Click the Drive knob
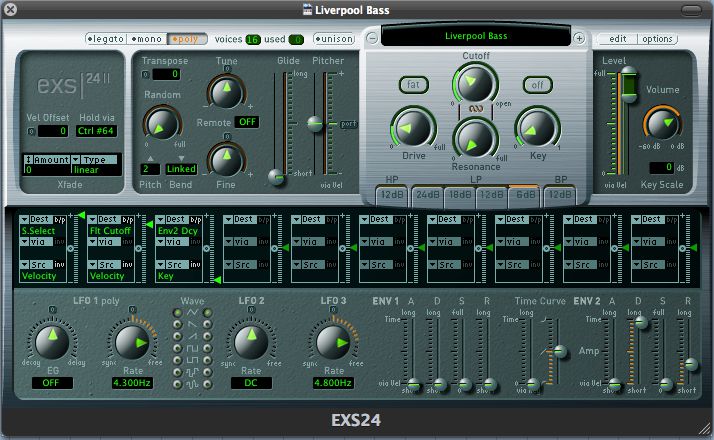Screen dimensions: 714x440 pos(414,128)
